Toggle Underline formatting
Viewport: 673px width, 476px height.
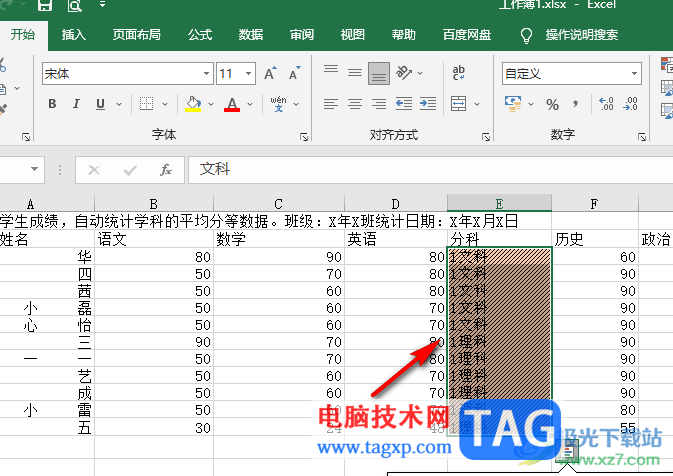100,104
